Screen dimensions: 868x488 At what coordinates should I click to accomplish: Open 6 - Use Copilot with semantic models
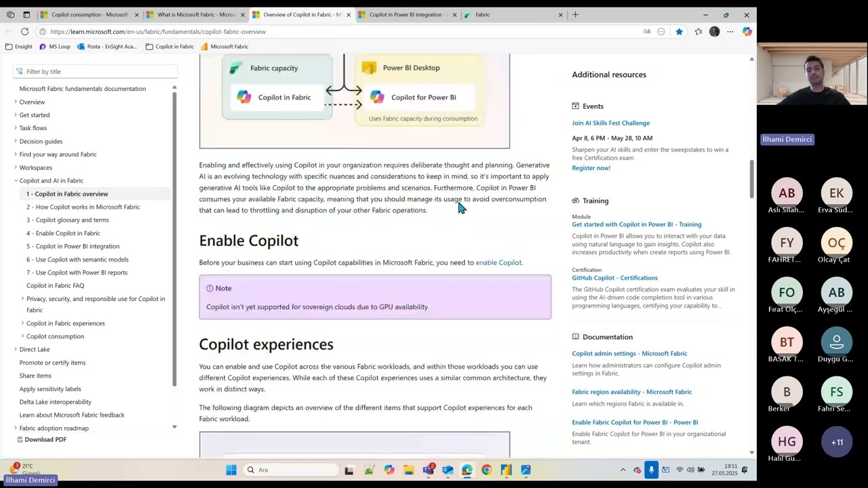click(77, 259)
